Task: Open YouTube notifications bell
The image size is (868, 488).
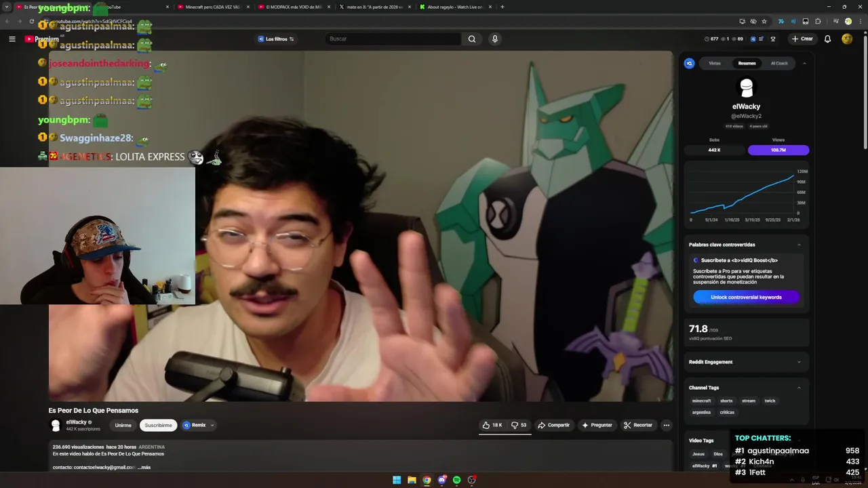Action: click(x=827, y=39)
